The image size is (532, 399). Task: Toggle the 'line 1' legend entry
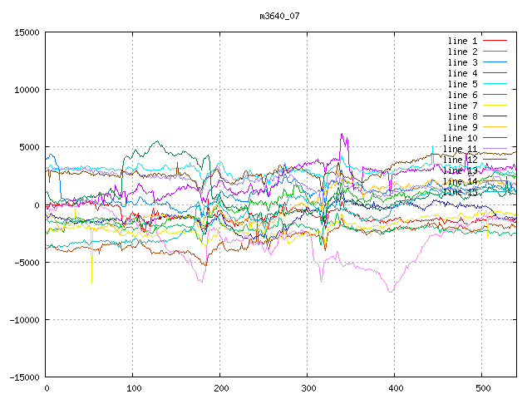(x=462, y=41)
